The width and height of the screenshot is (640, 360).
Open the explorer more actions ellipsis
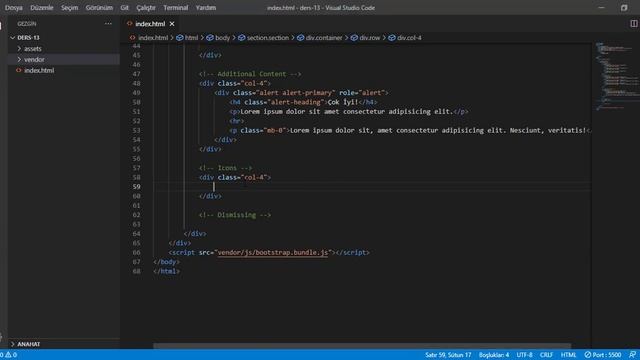pyautogui.click(x=108, y=24)
